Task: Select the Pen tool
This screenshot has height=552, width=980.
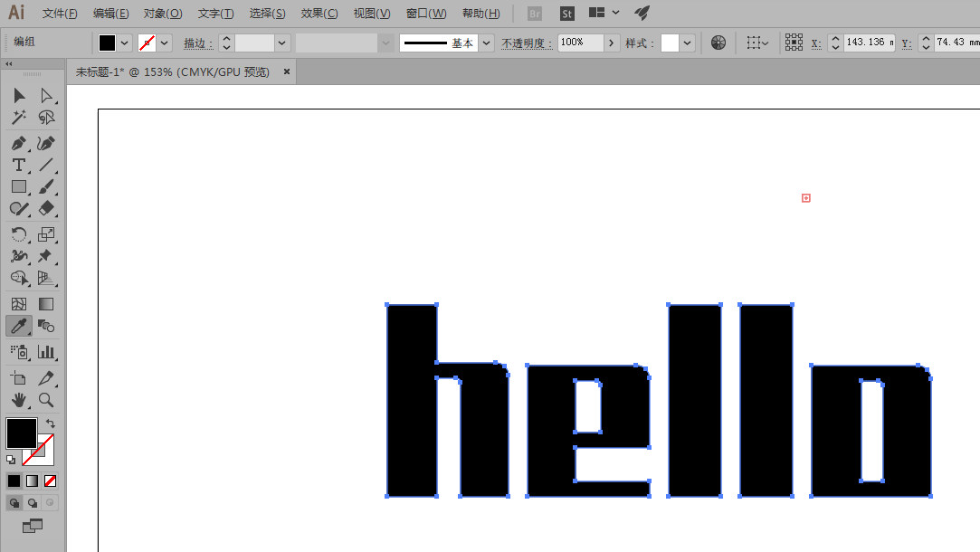Action: point(19,143)
